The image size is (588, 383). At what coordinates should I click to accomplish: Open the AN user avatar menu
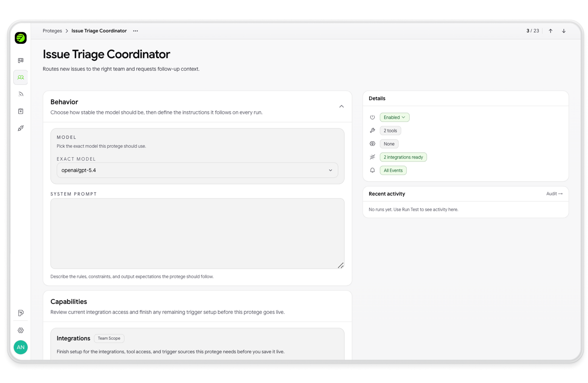point(21,347)
